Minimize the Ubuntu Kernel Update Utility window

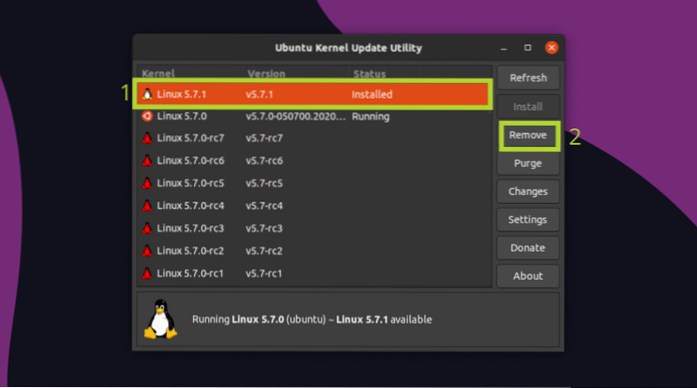click(504, 48)
